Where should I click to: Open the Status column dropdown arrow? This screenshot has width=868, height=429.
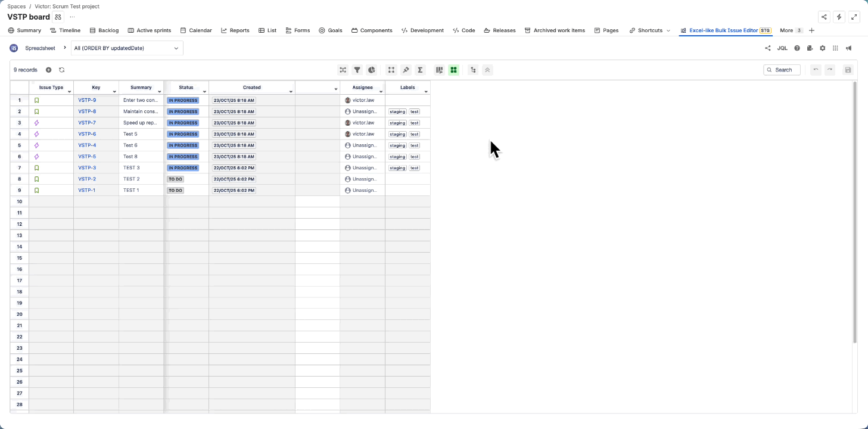point(204,89)
